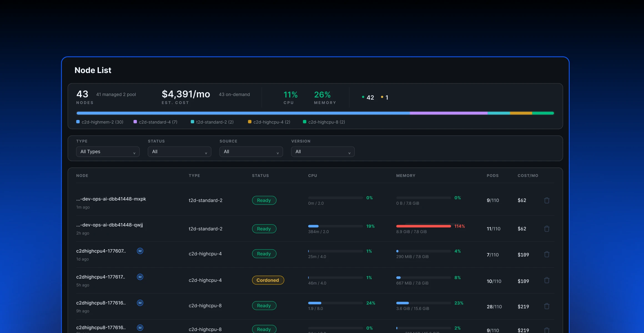Sort table by CPU column header
This screenshot has height=333, width=644.
pos(313,176)
